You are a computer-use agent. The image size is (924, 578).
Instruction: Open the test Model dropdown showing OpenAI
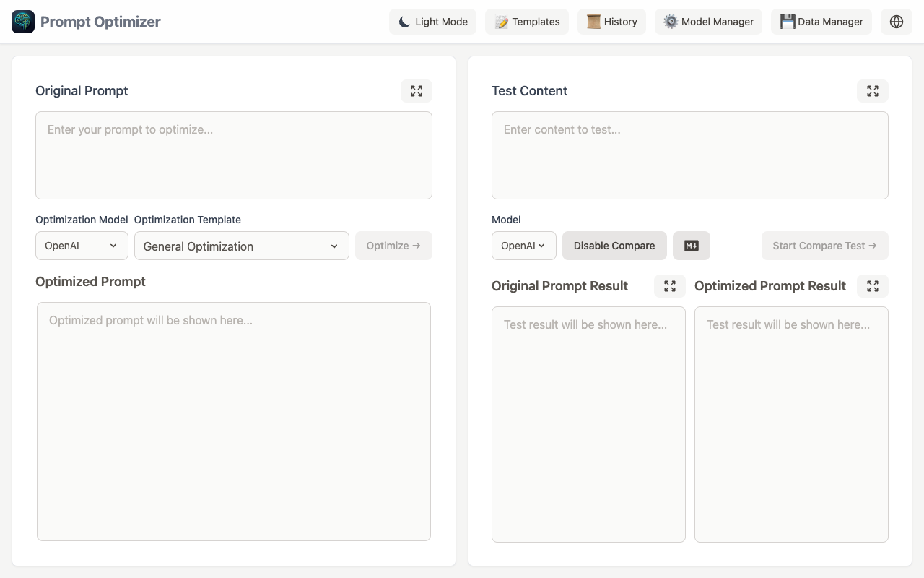tap(523, 246)
